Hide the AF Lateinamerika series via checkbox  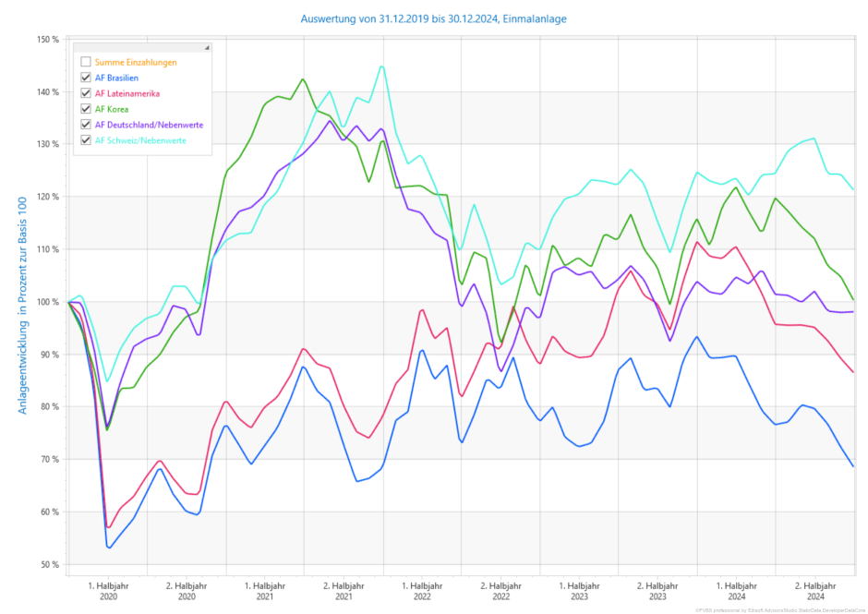pos(86,93)
